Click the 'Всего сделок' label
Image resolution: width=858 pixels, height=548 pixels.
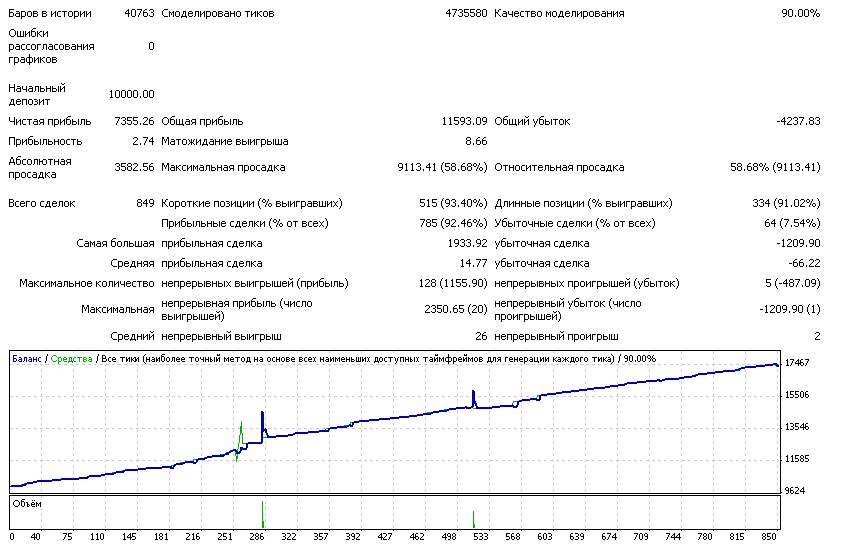point(42,203)
